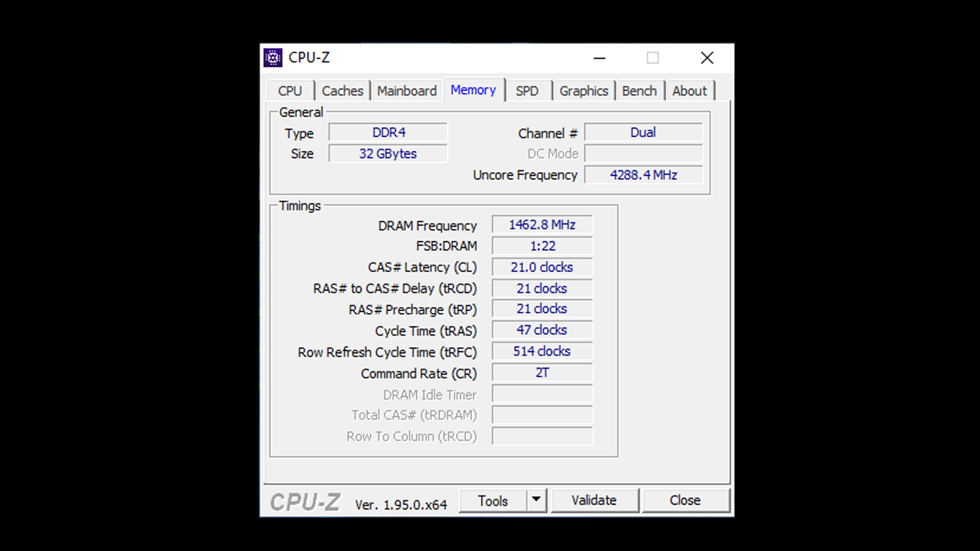
Task: Close the window with the X icon
Action: [x=707, y=58]
